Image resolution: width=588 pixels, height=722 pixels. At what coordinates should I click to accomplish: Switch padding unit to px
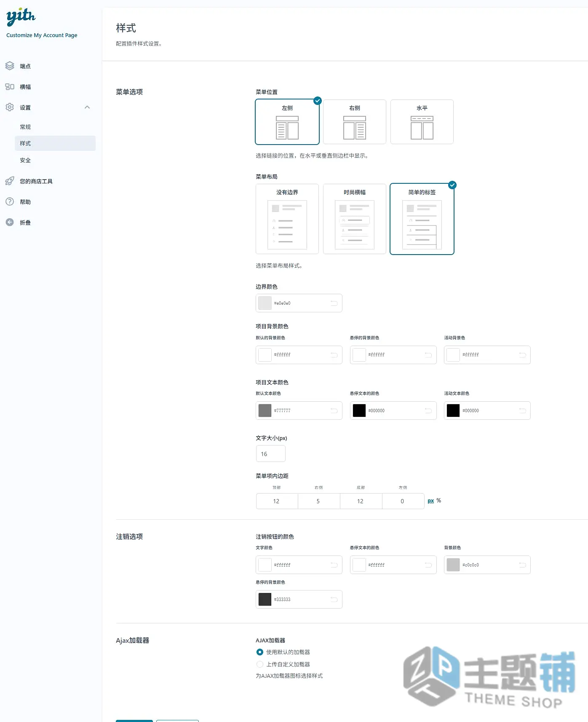pos(431,501)
